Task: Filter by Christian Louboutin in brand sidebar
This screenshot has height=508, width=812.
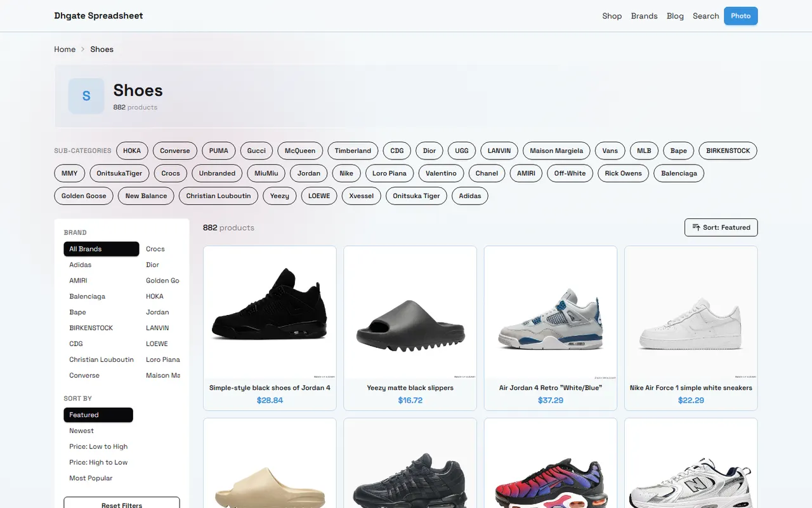Action: click(x=101, y=359)
